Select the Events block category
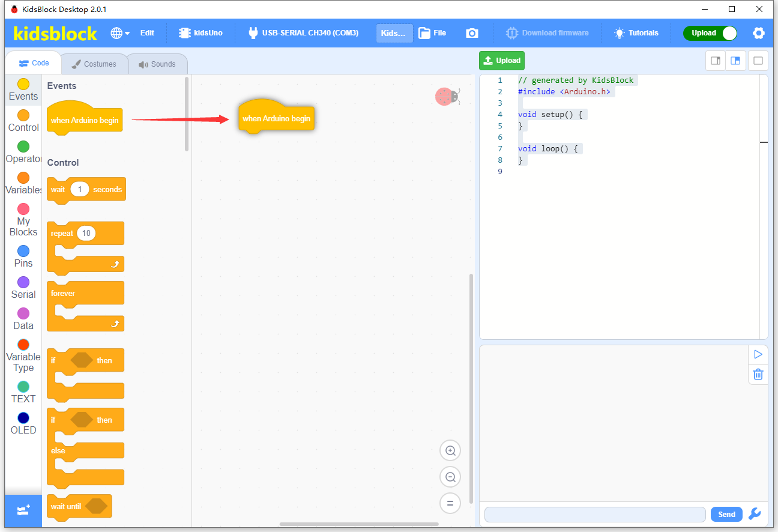 [x=23, y=90]
